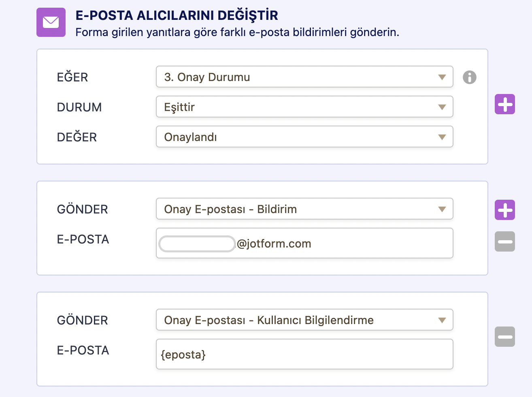Expand the Onay E-postası - Bildirim dropdown
Viewport: 532px width, 397px height.
(304, 209)
